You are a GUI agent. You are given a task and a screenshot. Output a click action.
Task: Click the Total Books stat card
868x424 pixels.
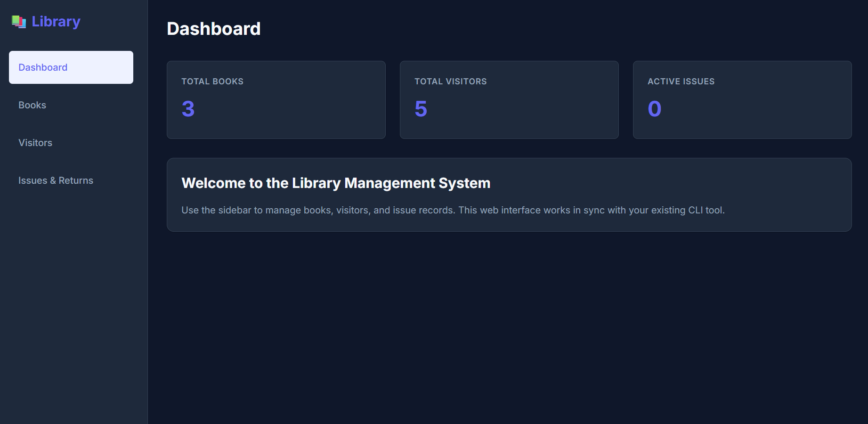(276, 99)
